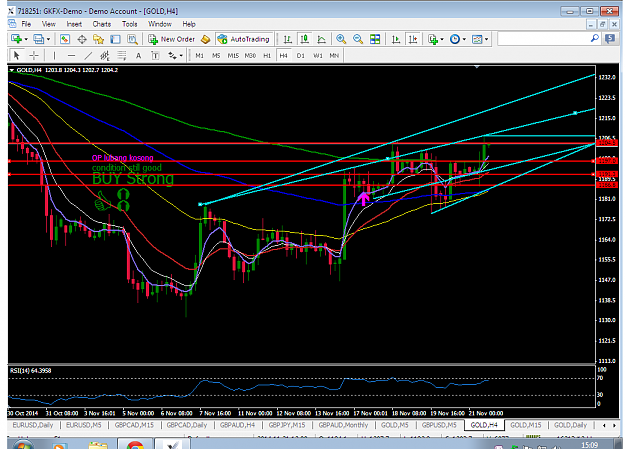
Task: Open the Charts menu
Action: pyautogui.click(x=102, y=24)
